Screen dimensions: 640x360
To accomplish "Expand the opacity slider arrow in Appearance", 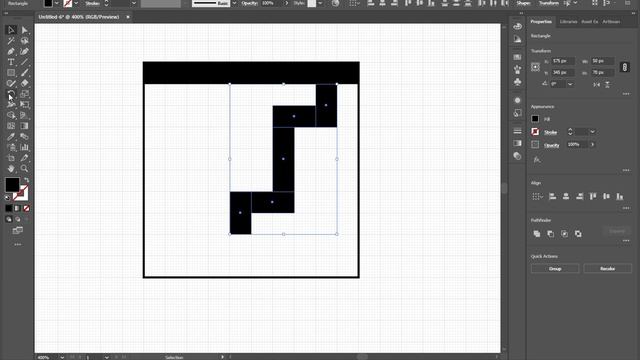I will click(592, 144).
